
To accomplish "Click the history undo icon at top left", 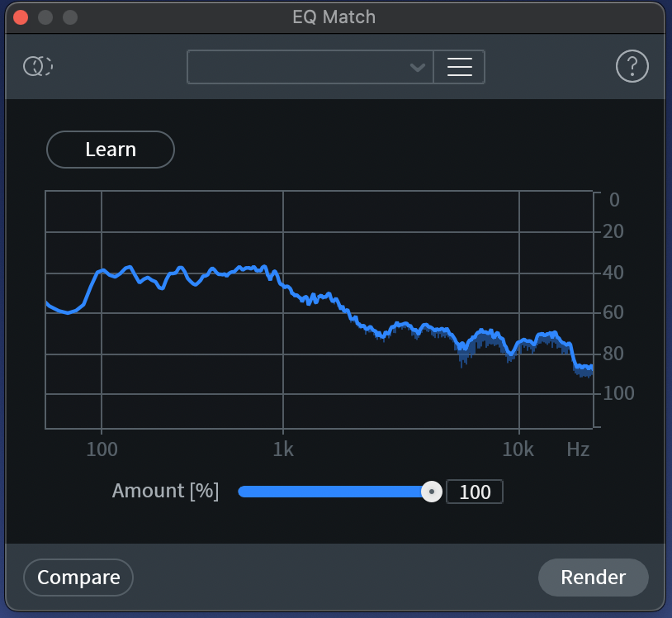I will (x=38, y=66).
